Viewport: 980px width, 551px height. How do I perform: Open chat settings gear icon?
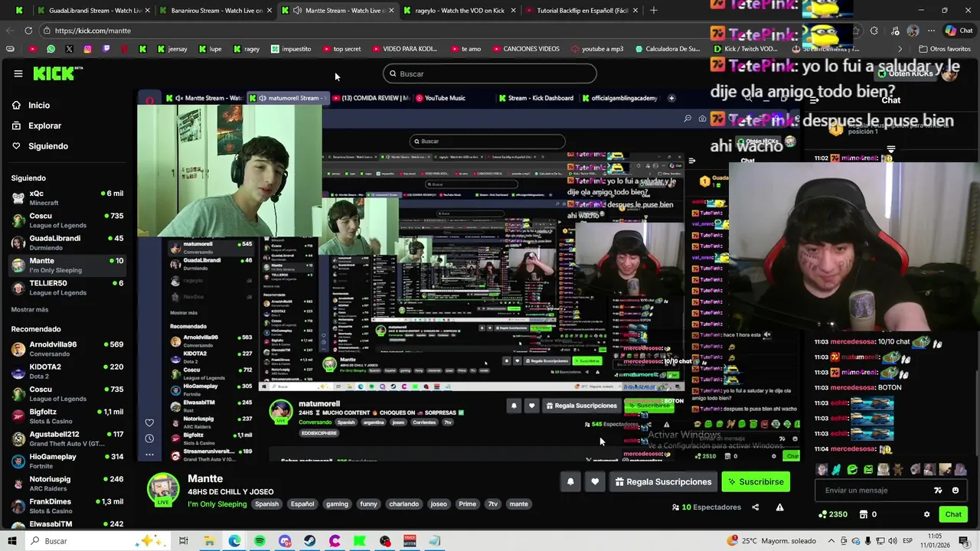[x=926, y=514]
